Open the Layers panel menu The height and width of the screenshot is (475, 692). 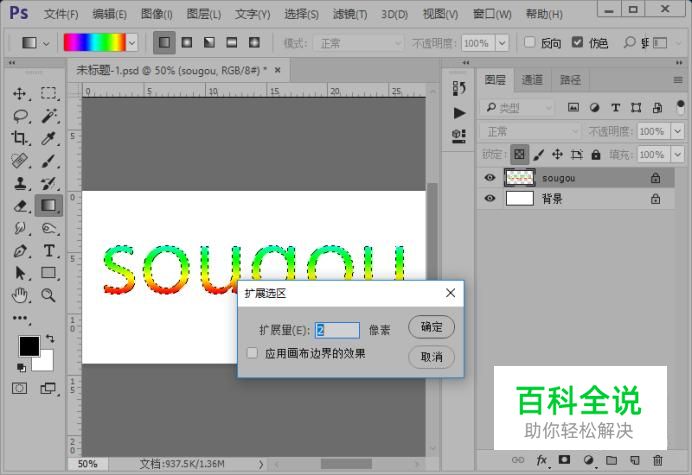(678, 80)
